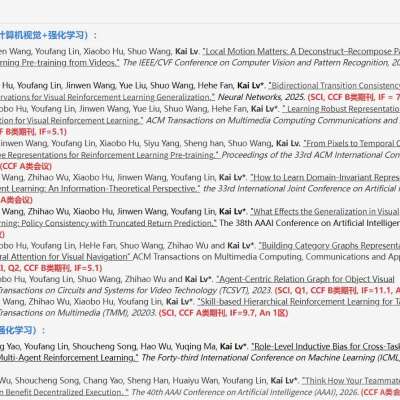Click 'ral Attention for Visual Navigation' link text
The image size is (400, 400).
66,257
